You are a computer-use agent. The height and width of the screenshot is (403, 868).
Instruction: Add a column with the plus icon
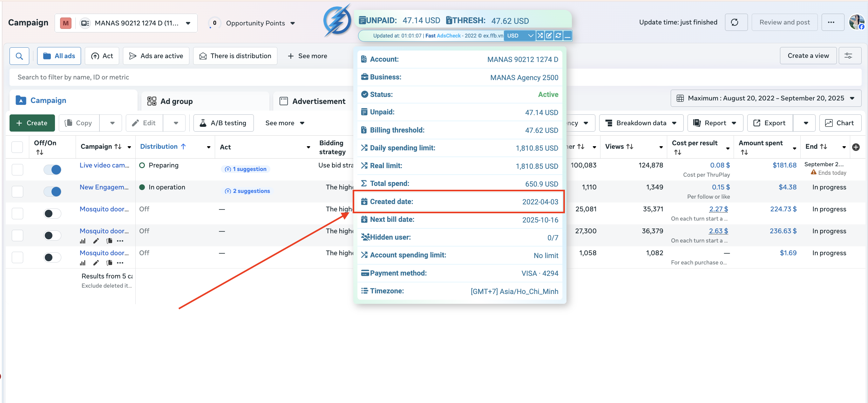point(856,147)
